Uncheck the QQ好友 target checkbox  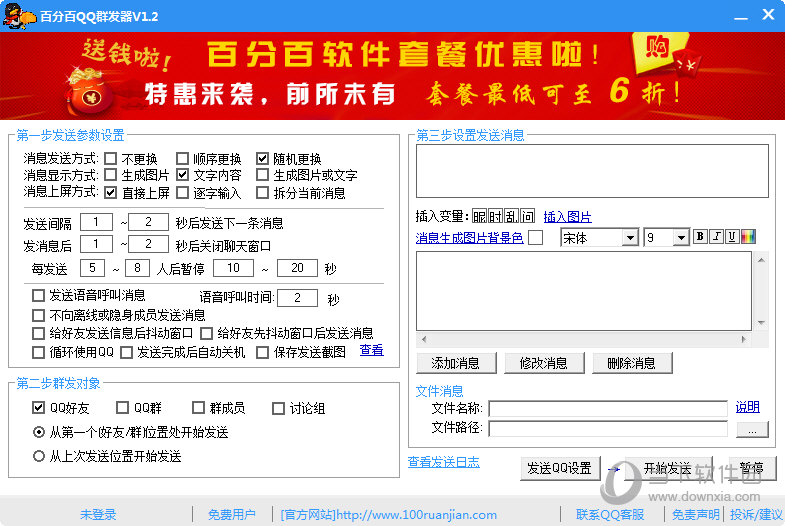click(38, 408)
